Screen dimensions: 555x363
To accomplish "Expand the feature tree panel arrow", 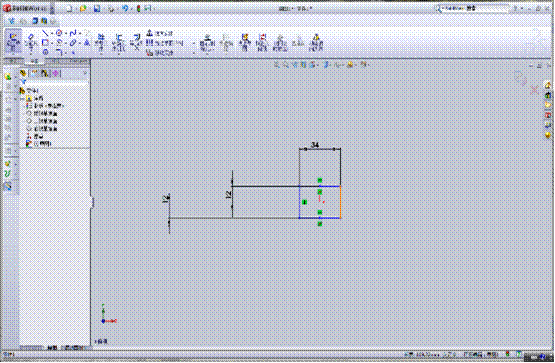I will 85,73.
